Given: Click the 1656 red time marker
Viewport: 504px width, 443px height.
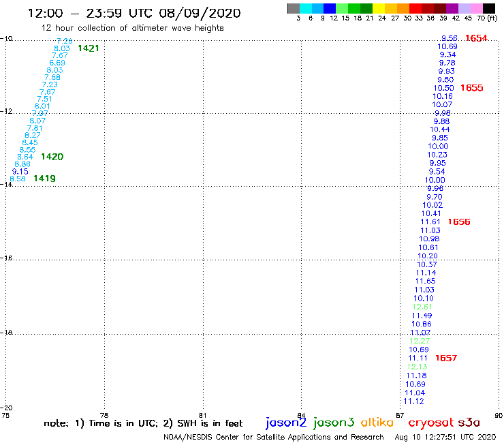Looking at the screenshot, I should pyautogui.click(x=459, y=221).
